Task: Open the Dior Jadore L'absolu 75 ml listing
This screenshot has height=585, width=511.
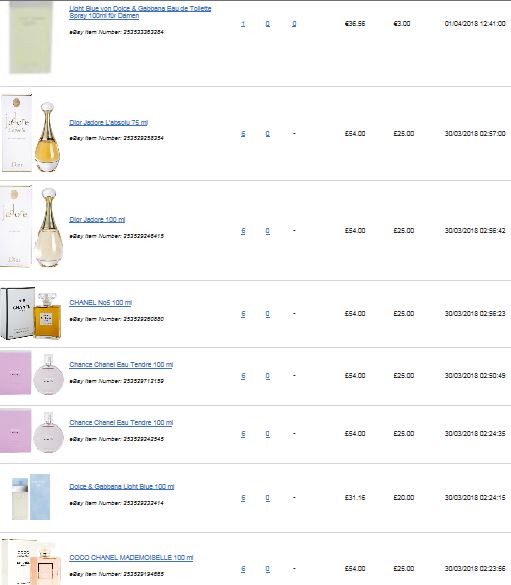Action: (x=109, y=122)
